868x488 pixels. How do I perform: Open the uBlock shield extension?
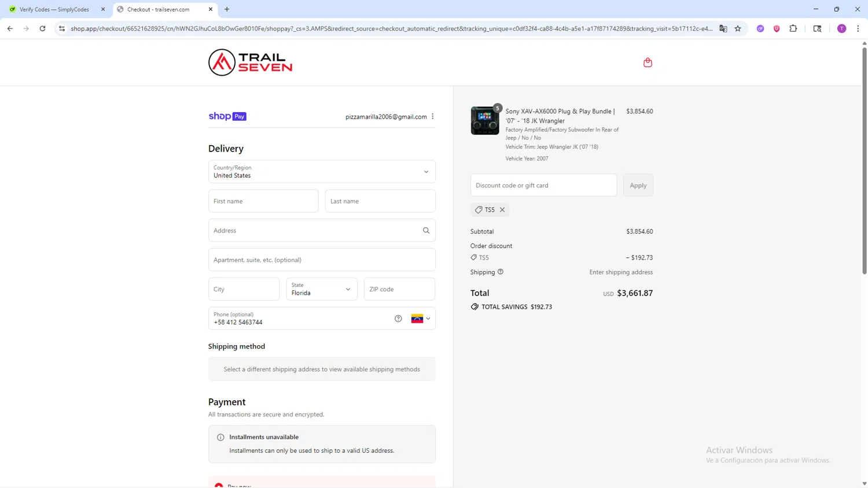coord(777,28)
